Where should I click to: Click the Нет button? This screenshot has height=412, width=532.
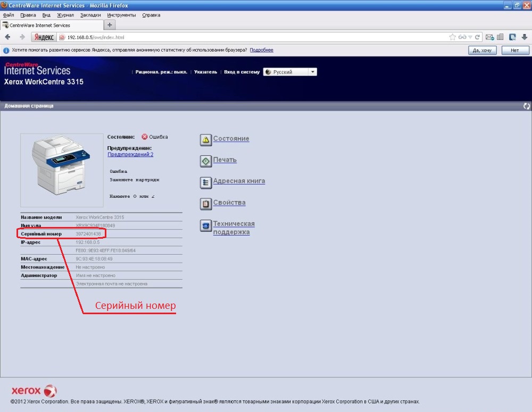514,50
